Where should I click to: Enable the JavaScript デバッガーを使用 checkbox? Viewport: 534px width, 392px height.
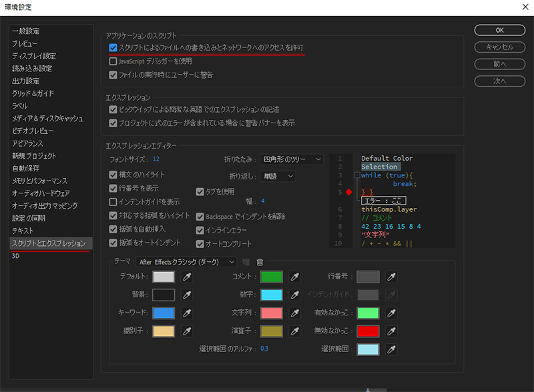[113, 61]
